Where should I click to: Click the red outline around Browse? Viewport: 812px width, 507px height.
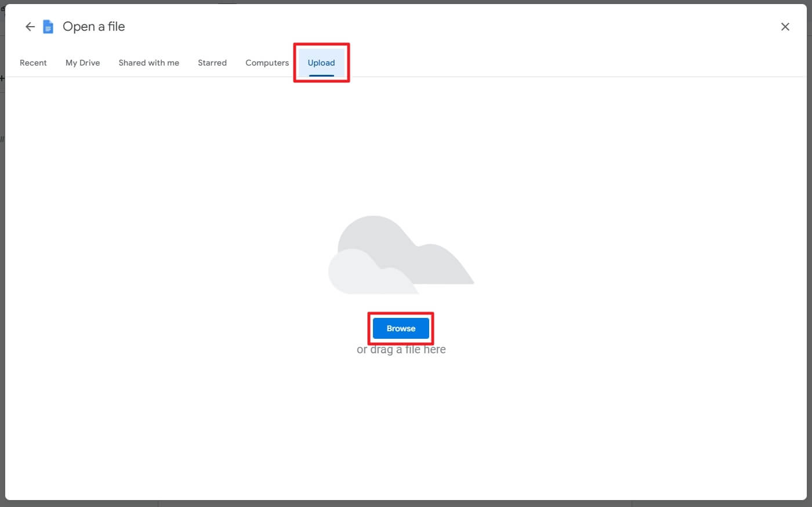point(400,313)
